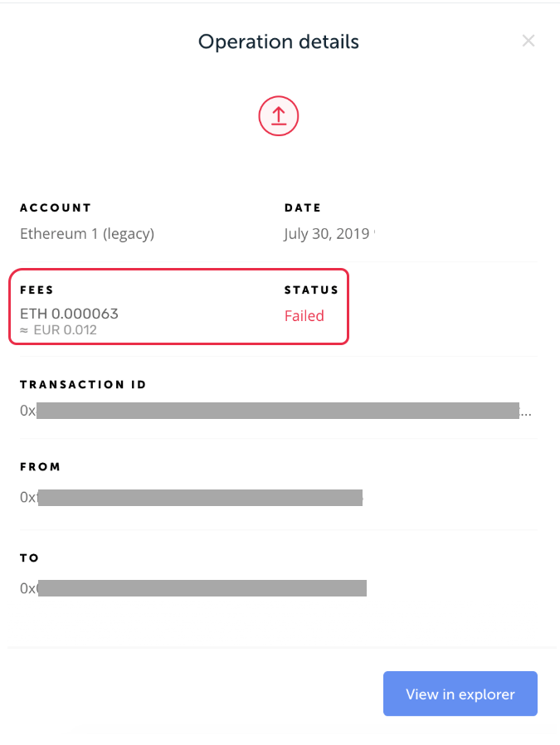Close the Operation details dialog
560x745 pixels.
coord(528,41)
